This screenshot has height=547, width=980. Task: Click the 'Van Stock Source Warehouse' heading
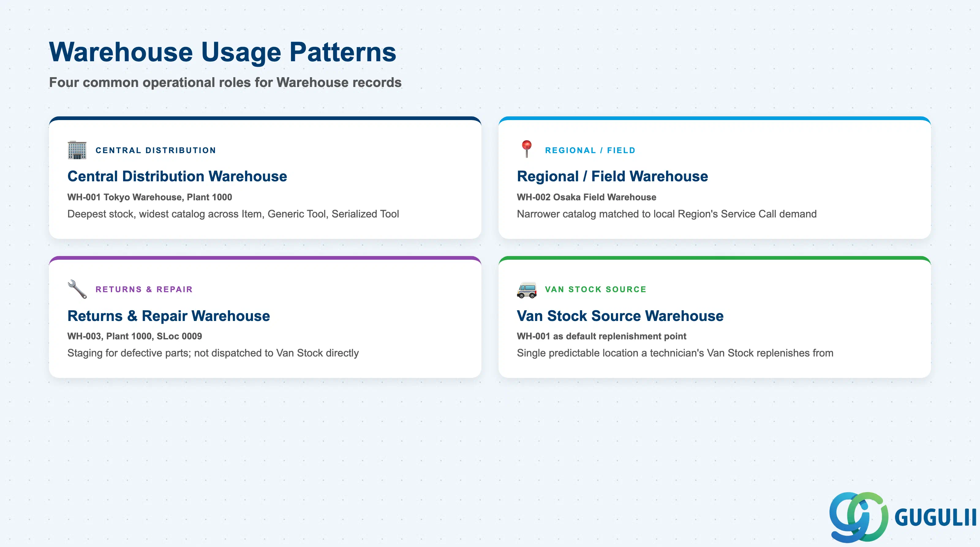click(620, 316)
